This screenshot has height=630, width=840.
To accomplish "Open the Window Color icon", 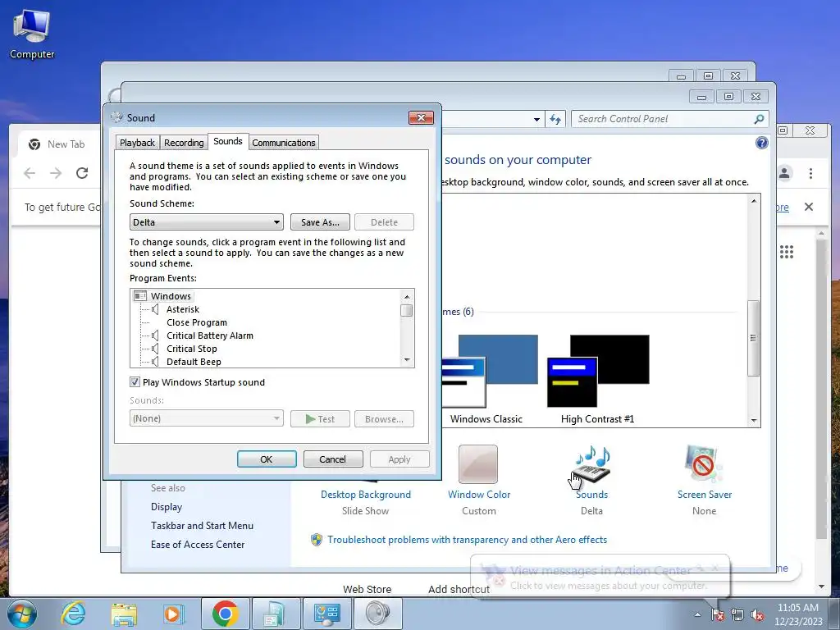I will pyautogui.click(x=478, y=465).
